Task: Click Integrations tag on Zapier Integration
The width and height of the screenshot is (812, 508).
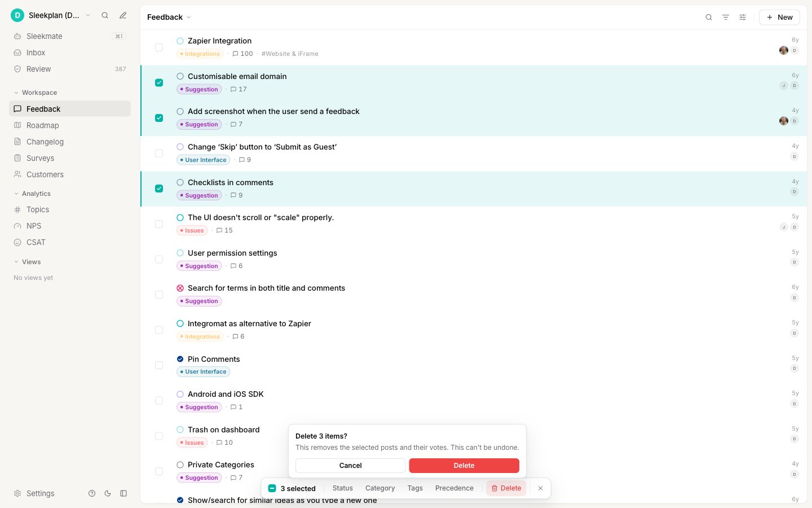Action: [x=200, y=54]
